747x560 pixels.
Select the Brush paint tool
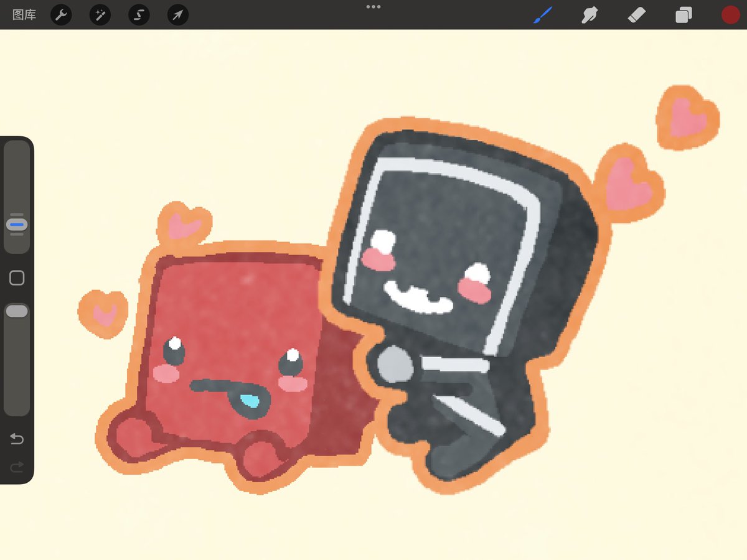[543, 15]
